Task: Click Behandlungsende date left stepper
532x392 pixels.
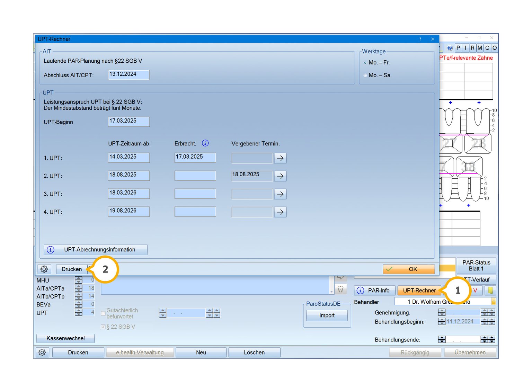Action: click(x=442, y=339)
